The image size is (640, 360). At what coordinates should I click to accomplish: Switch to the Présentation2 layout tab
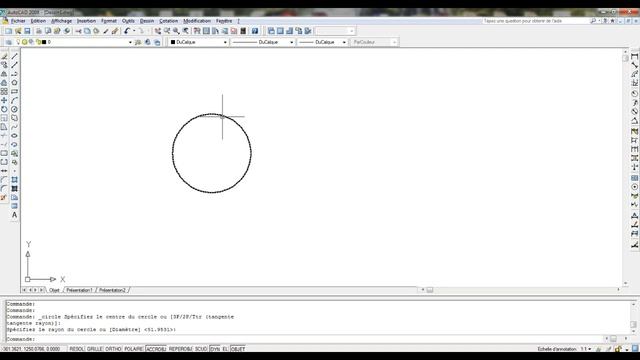tap(112, 290)
